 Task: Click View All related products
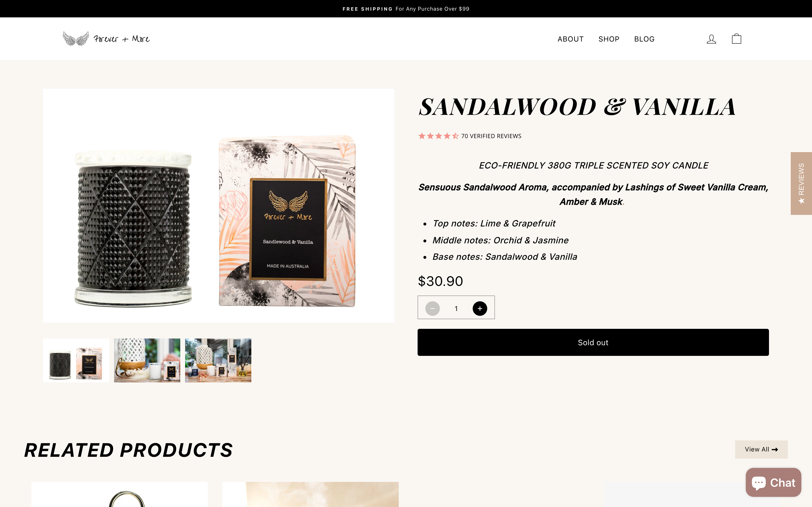pos(761,449)
